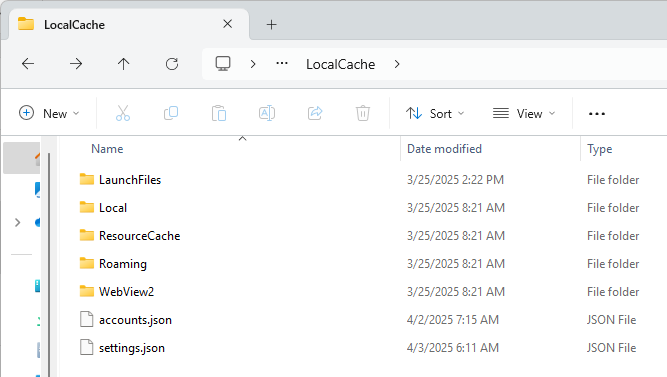The image size is (667, 377).
Task: Click the Local folder icon
Action: [x=87, y=207]
